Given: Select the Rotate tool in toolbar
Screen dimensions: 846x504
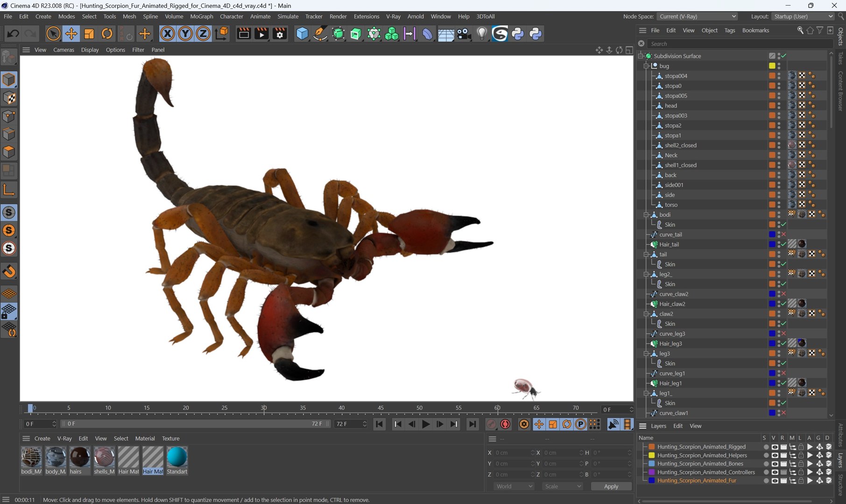Looking at the screenshot, I should tap(107, 34).
